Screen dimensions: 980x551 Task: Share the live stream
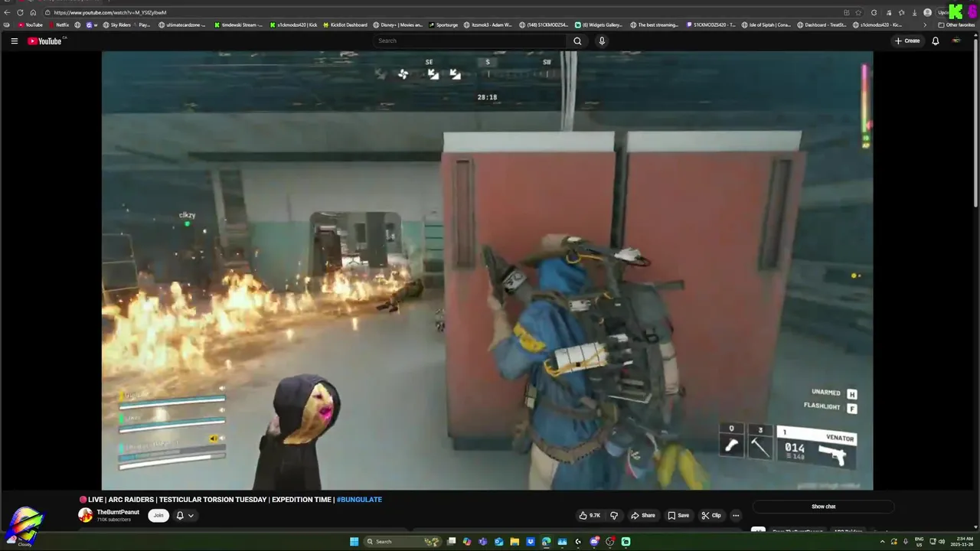click(x=643, y=515)
